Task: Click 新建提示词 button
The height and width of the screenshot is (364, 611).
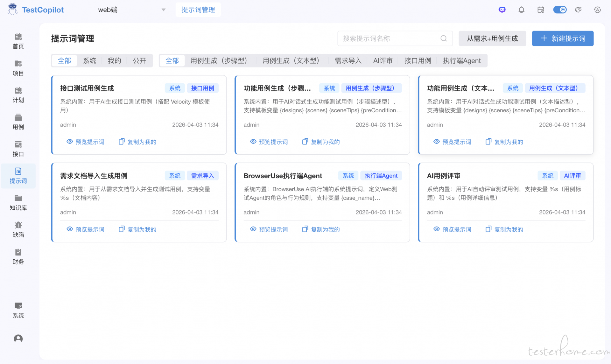Action: pyautogui.click(x=563, y=38)
